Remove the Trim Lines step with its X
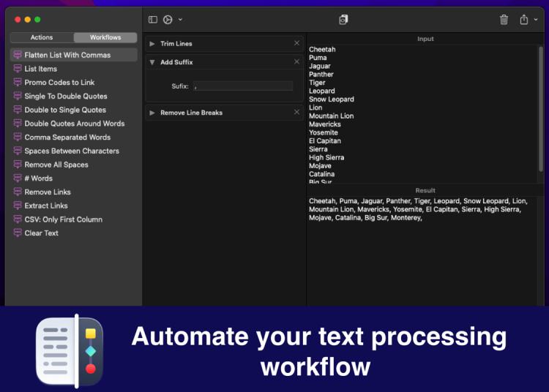This screenshot has width=549, height=392. click(x=296, y=43)
